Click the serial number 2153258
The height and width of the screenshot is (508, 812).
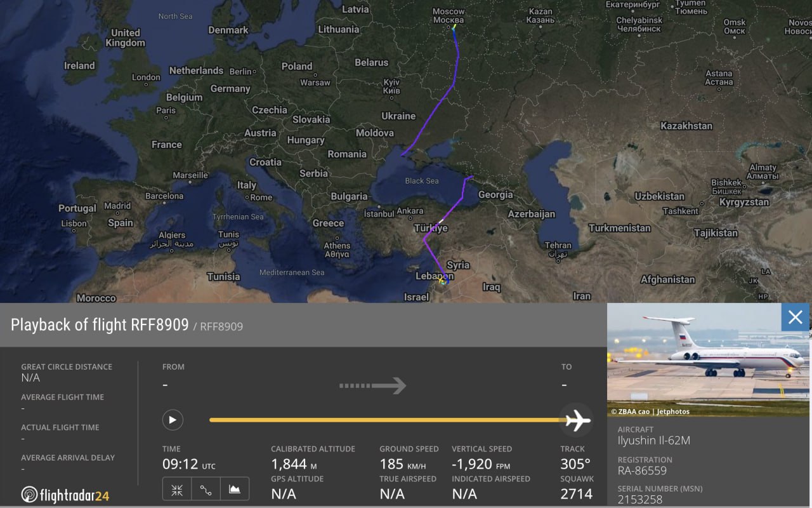coord(639,500)
